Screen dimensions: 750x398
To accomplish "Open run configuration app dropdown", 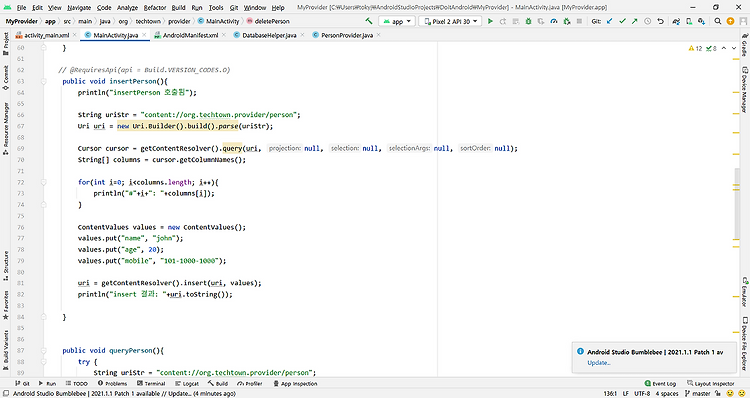I will point(397,21).
